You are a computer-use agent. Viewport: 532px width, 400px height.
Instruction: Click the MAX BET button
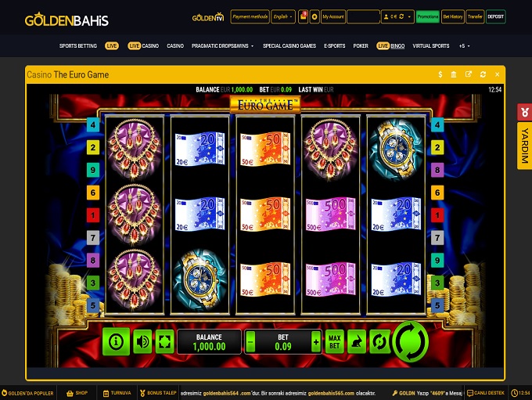click(335, 341)
